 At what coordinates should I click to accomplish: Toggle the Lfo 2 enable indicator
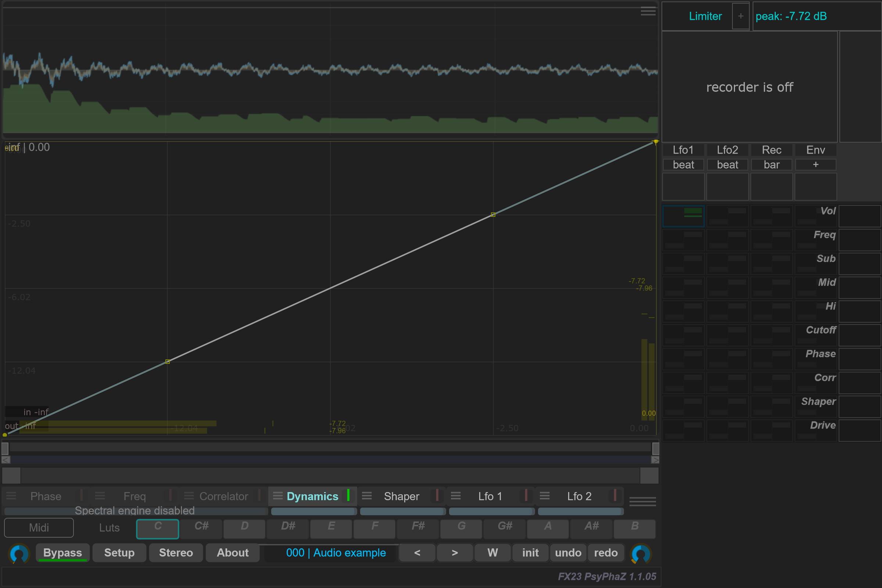click(614, 495)
